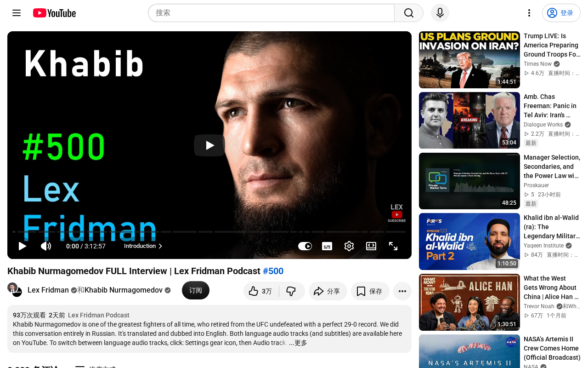Open the Alice Han What Now thumbnail

(469, 302)
